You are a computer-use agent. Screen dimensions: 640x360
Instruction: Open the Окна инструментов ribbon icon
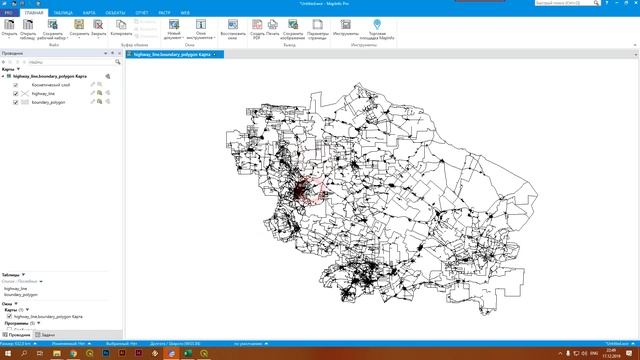(x=200, y=29)
